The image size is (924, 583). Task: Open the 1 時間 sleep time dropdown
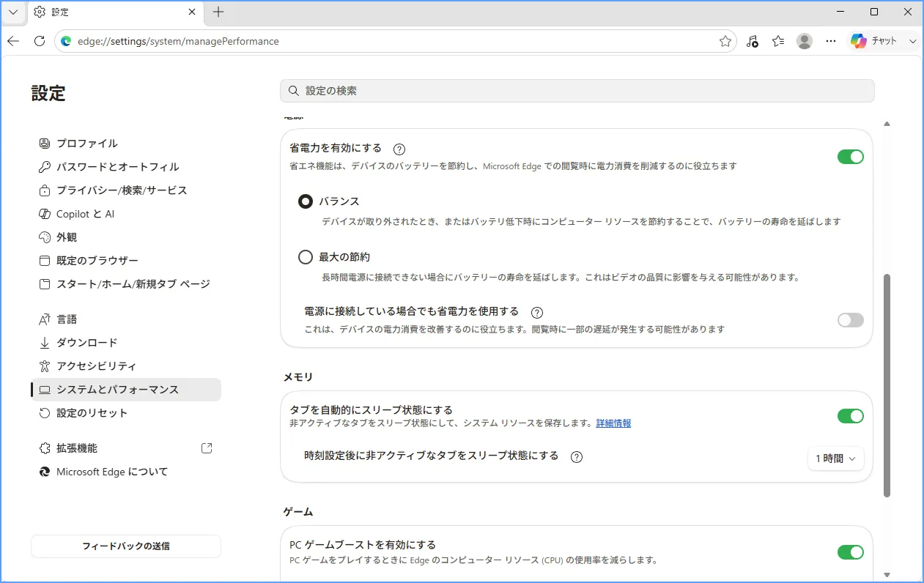tap(835, 458)
